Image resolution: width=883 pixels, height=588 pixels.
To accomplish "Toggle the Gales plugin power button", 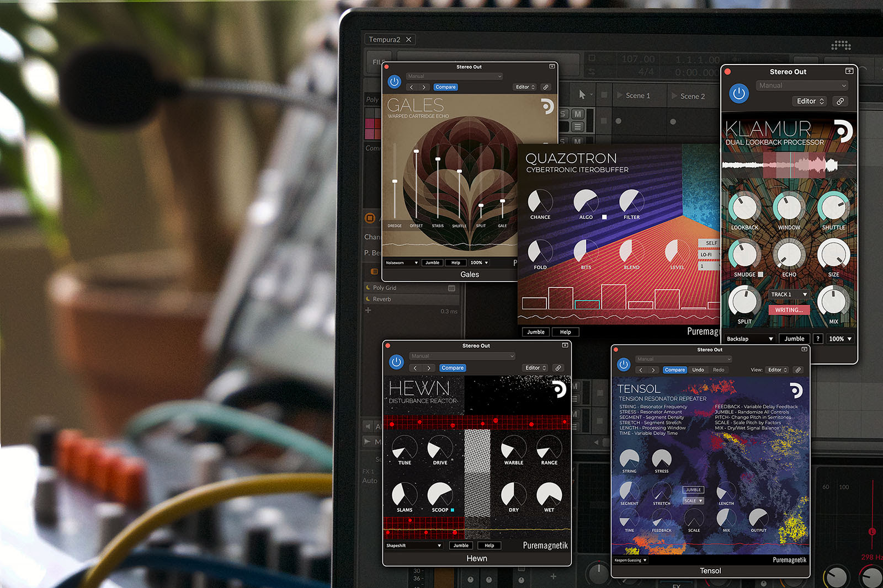I will [x=394, y=82].
